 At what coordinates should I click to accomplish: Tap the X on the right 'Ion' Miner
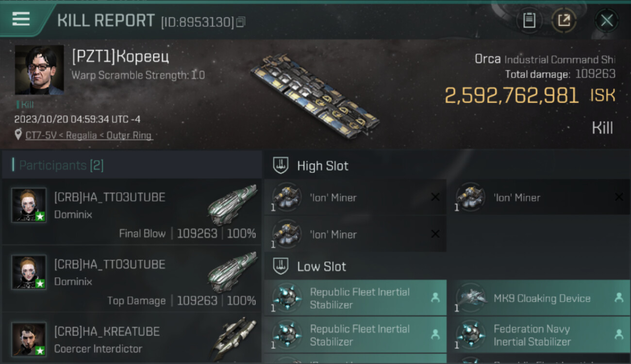[x=619, y=197]
